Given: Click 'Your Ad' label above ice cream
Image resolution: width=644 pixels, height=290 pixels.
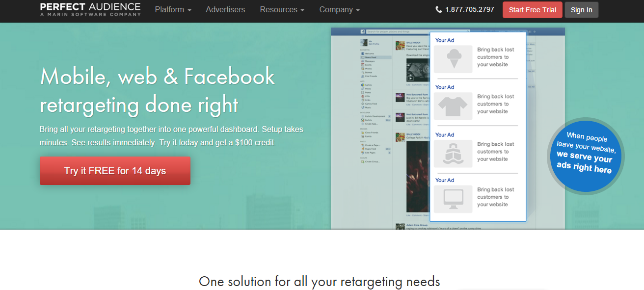Looking at the screenshot, I should click(x=445, y=40).
